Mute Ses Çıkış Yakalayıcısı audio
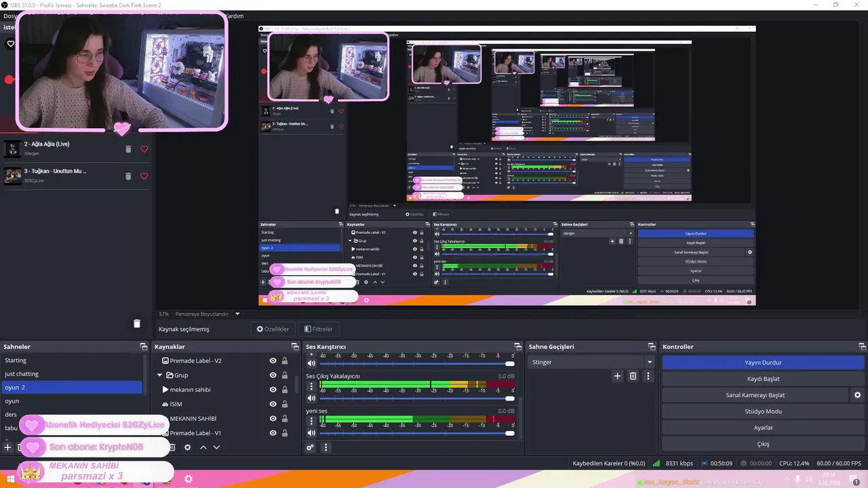The image size is (868, 488). click(x=311, y=399)
